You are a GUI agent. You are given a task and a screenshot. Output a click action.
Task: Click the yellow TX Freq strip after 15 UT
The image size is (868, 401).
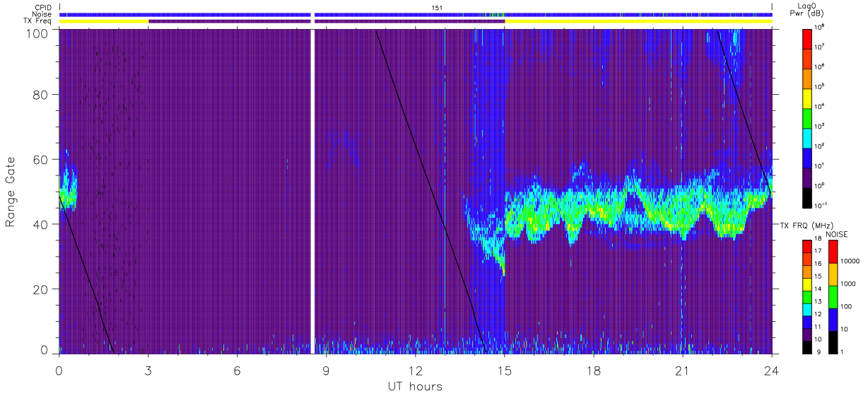(x=638, y=21)
